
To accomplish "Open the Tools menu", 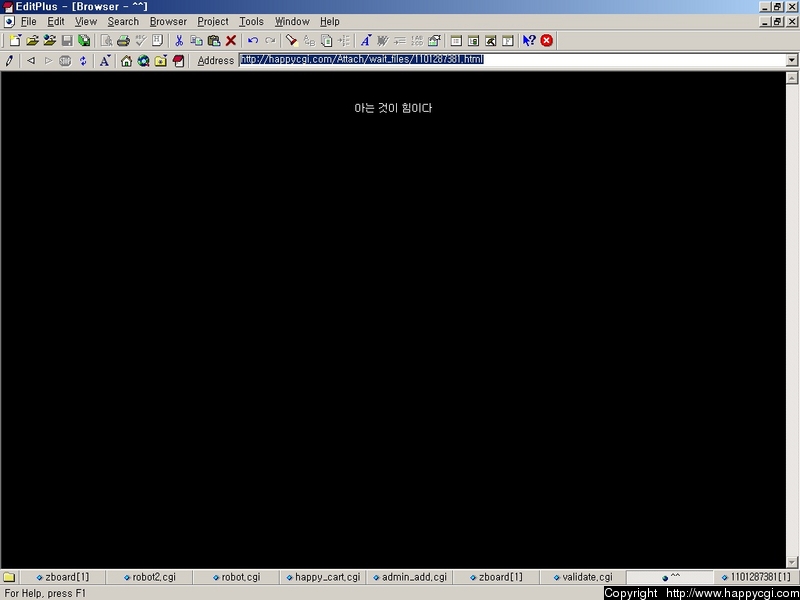I will click(x=252, y=21).
